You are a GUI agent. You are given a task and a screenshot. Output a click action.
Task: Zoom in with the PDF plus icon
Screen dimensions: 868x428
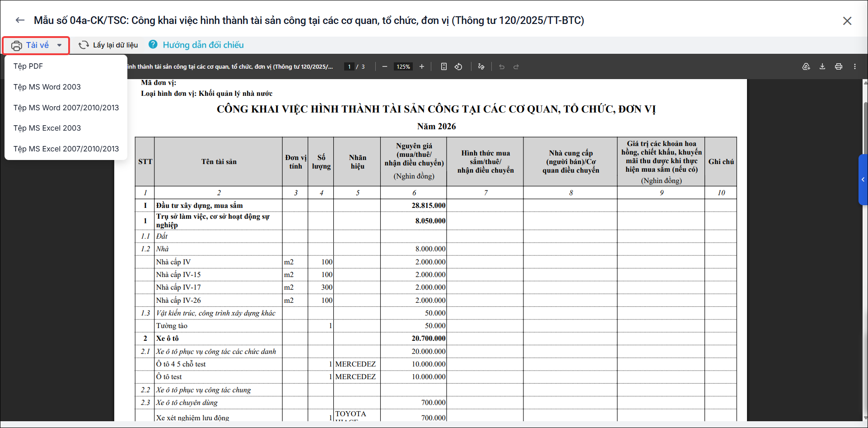tap(422, 66)
